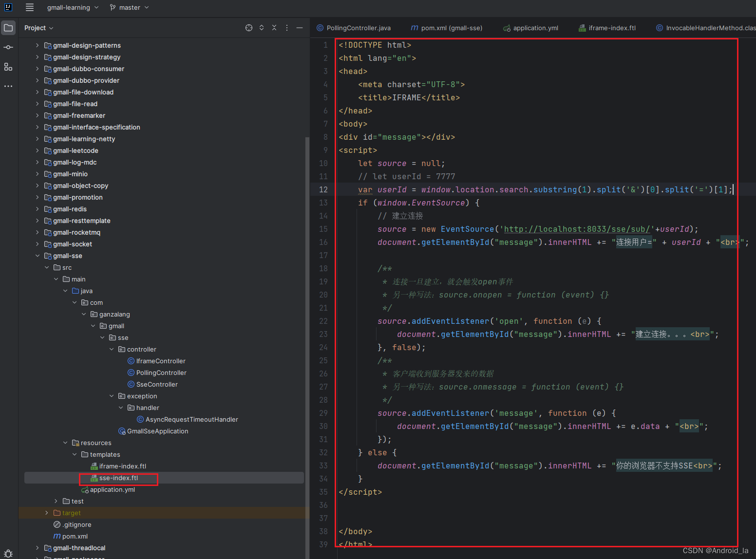This screenshot has height=559, width=756.
Task: Hide the Project panel
Action: click(x=300, y=28)
